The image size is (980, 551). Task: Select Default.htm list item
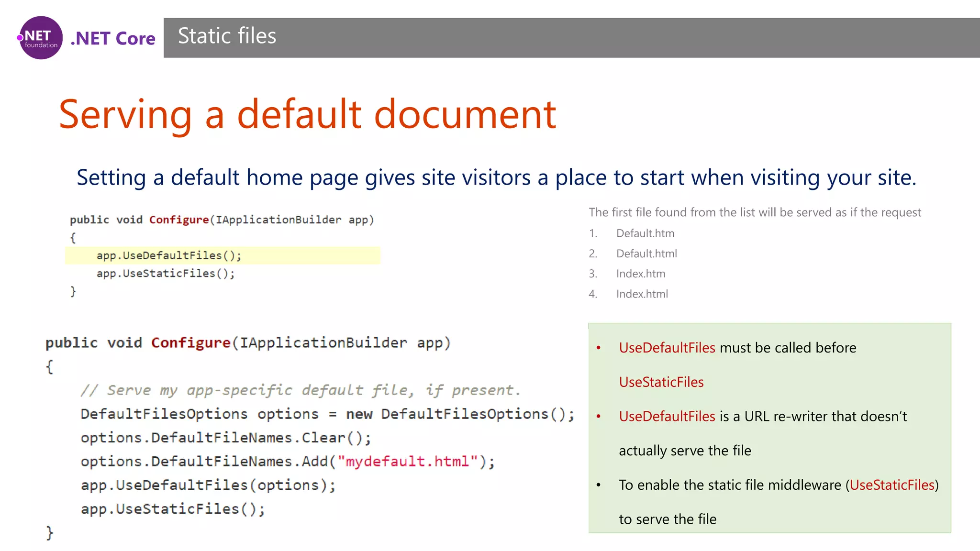click(645, 233)
